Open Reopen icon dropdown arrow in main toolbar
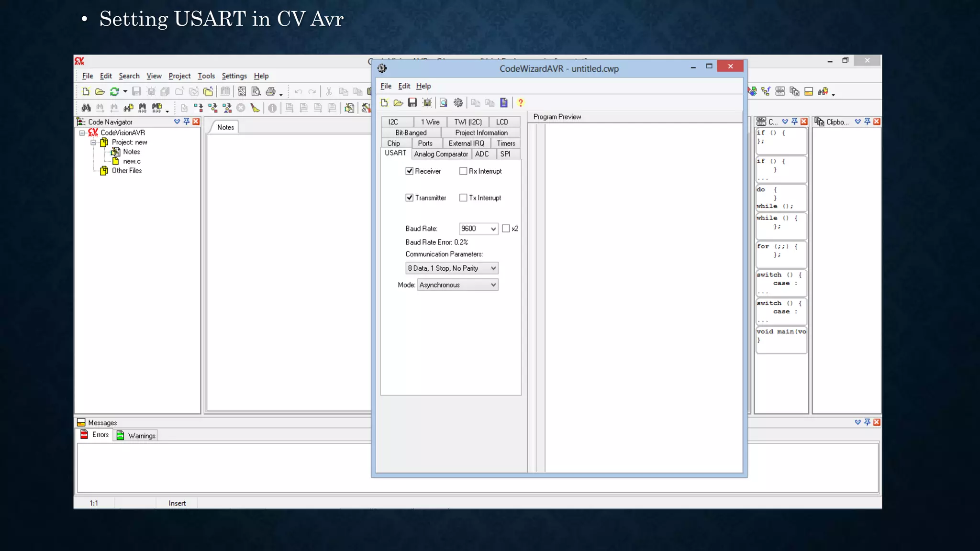 tap(125, 92)
